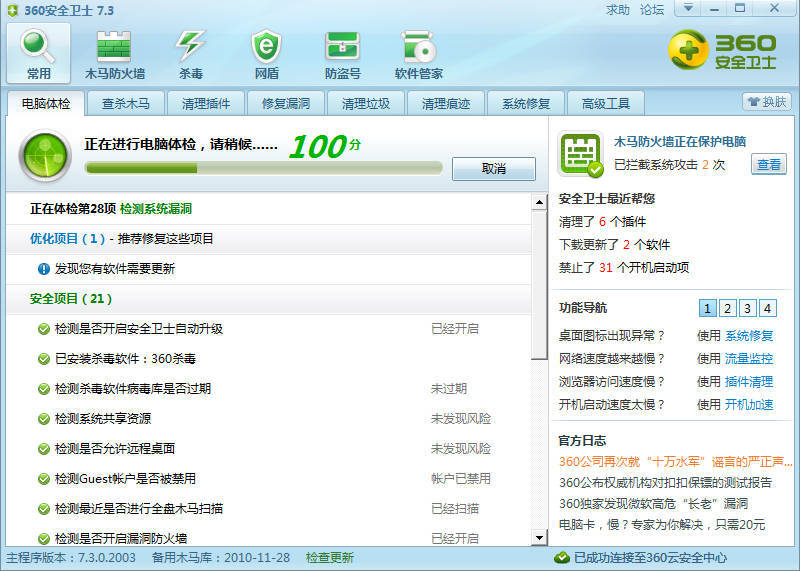This screenshot has width=800, height=571.
Task: Click green check icon for 检测是否允许远程桌面
Action: [44, 449]
